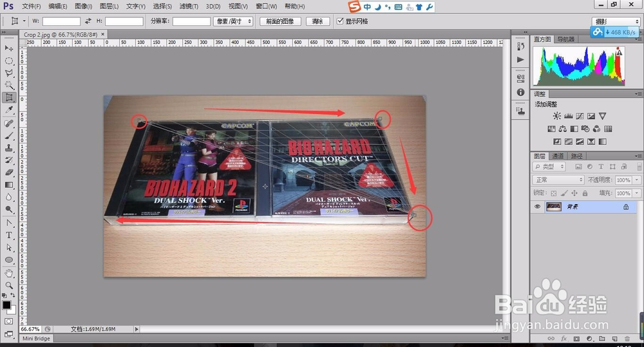The height and width of the screenshot is (347, 644).
Task: Hide the Background layer eye icon
Action: click(x=537, y=207)
